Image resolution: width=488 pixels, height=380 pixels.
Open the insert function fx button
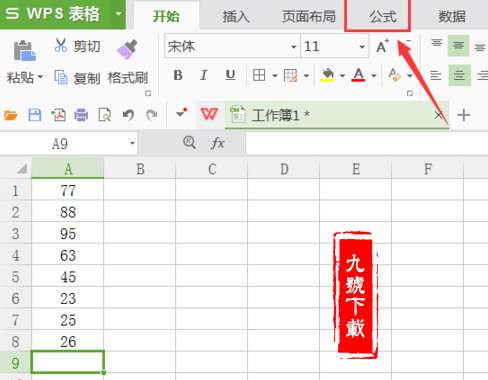click(x=218, y=143)
